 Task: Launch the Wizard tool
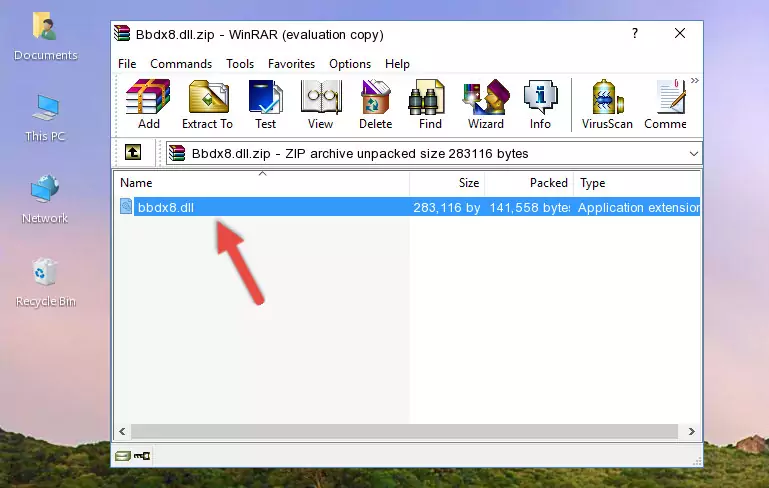tap(486, 104)
